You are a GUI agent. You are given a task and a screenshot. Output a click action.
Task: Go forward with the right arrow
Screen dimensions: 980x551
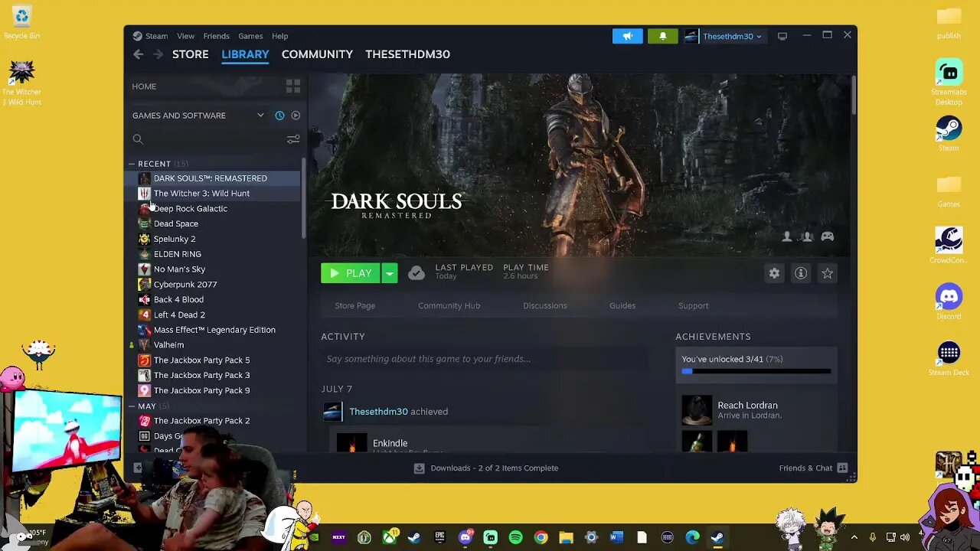click(x=158, y=54)
